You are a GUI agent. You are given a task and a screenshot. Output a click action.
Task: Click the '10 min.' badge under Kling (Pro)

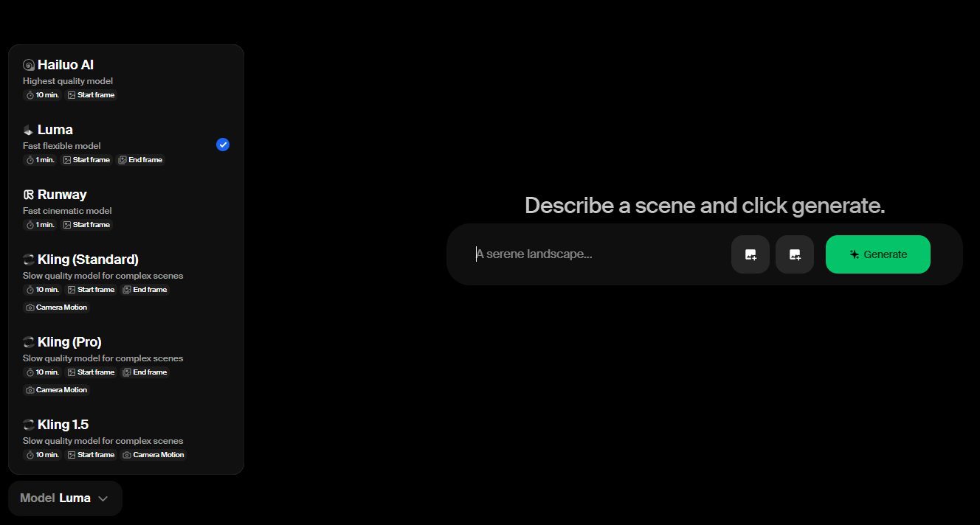pyautogui.click(x=42, y=372)
